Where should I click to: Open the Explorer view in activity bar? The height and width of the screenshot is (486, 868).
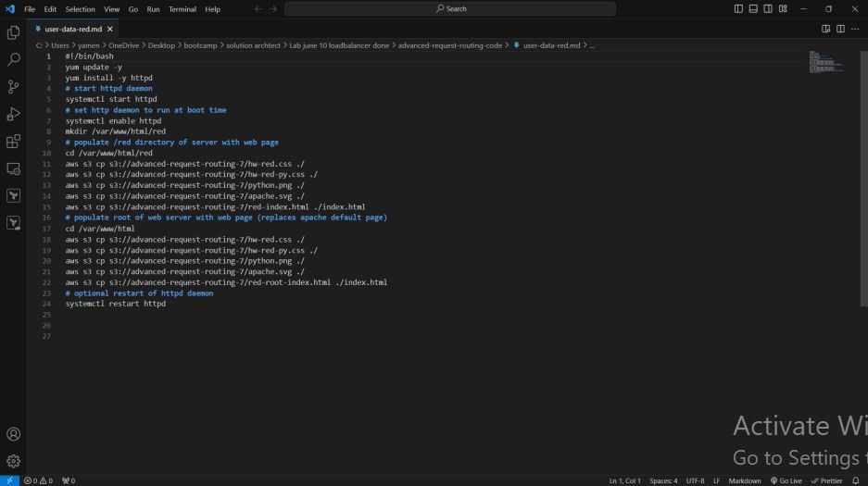tap(13, 32)
